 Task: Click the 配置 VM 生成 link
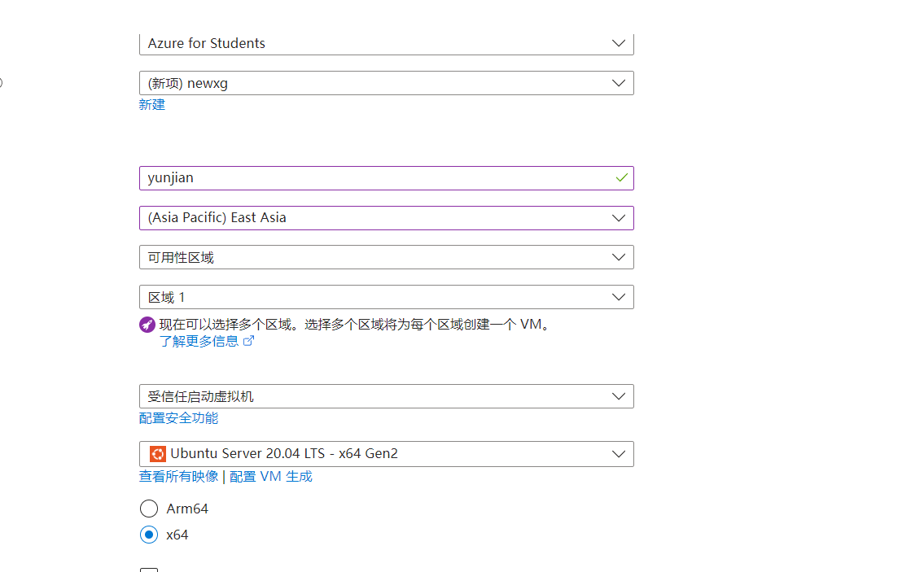[271, 476]
